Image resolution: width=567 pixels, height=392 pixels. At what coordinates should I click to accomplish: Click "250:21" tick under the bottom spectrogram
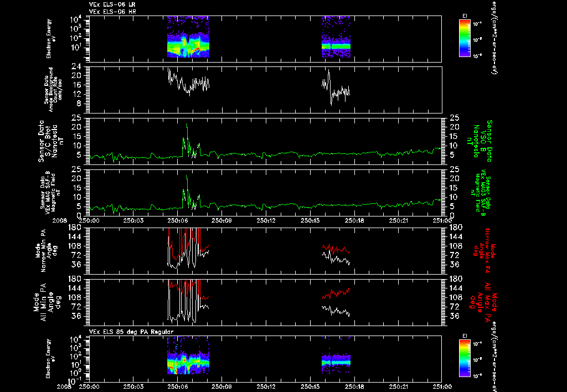tap(399, 386)
